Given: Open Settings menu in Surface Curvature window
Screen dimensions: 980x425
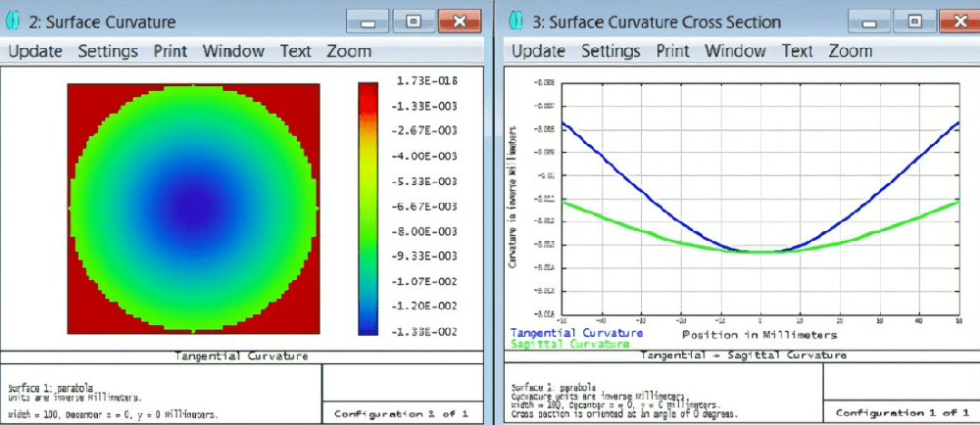Looking at the screenshot, I should click(108, 51).
